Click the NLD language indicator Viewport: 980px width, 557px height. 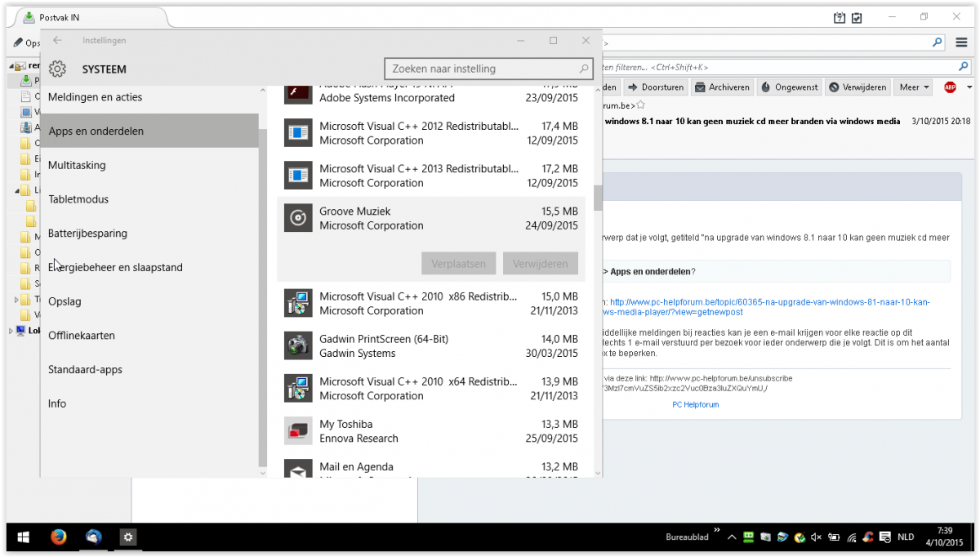coord(906,537)
